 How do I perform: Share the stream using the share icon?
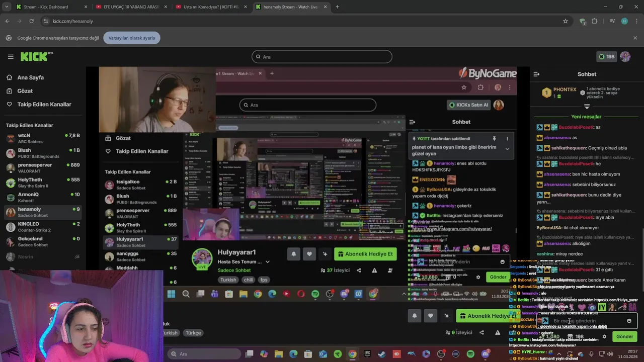pos(481,332)
